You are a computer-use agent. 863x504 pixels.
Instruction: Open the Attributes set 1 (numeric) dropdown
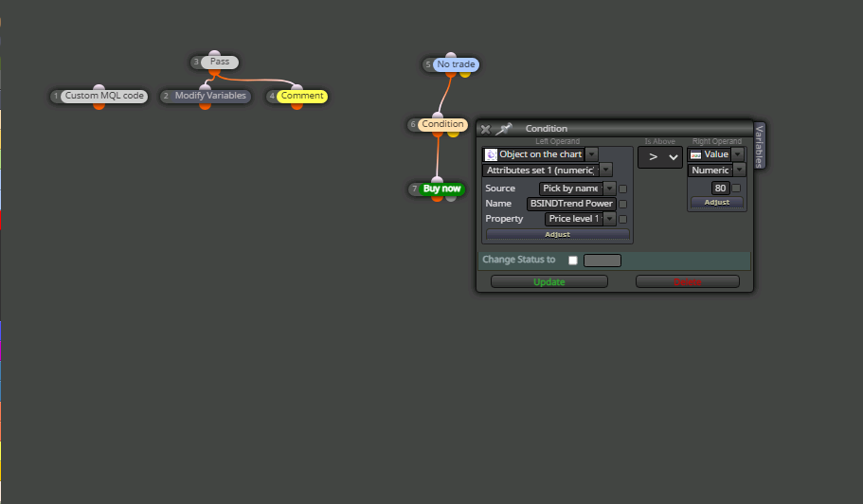tap(605, 170)
